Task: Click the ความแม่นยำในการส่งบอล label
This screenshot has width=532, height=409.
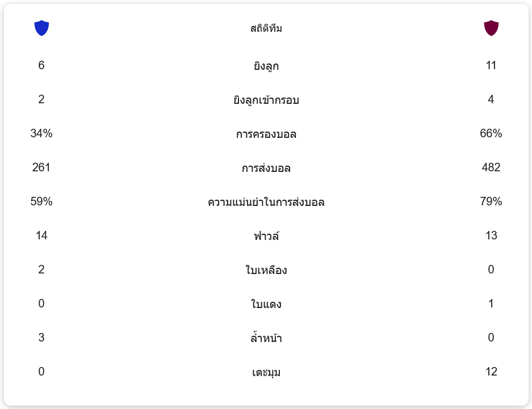Action: tap(266, 203)
